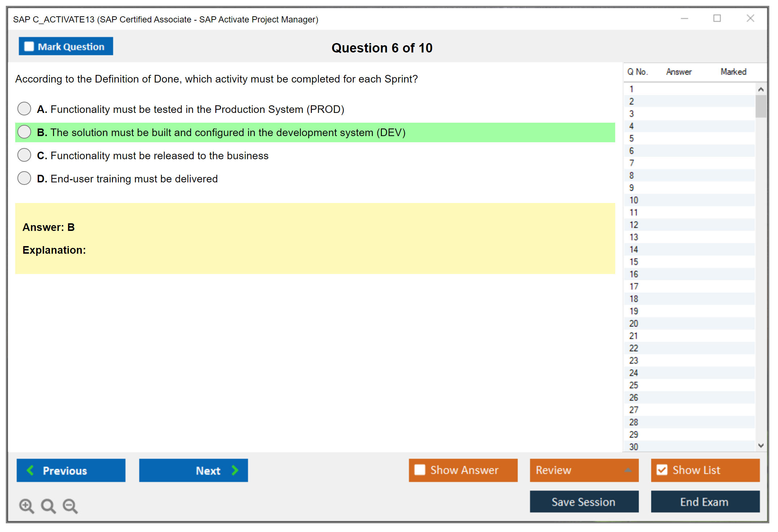Click the zoom in magnifier icon
The image size is (778, 532).
pyautogui.click(x=26, y=506)
